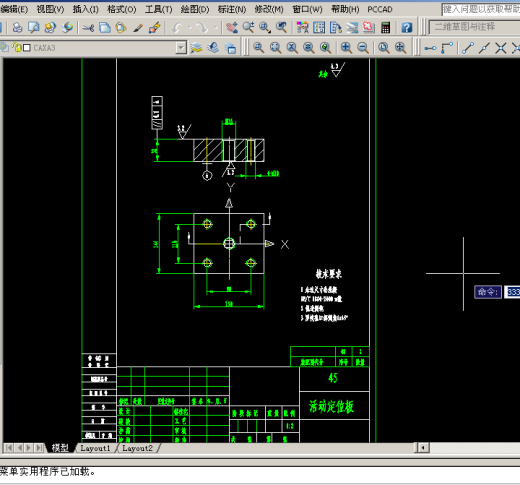Viewport: 520px width, 485px height.
Task: Open the Undo history dropdown arrow
Action: 190,28
